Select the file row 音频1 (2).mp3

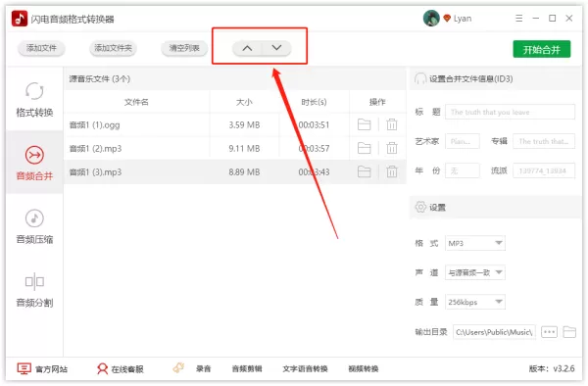pos(235,148)
